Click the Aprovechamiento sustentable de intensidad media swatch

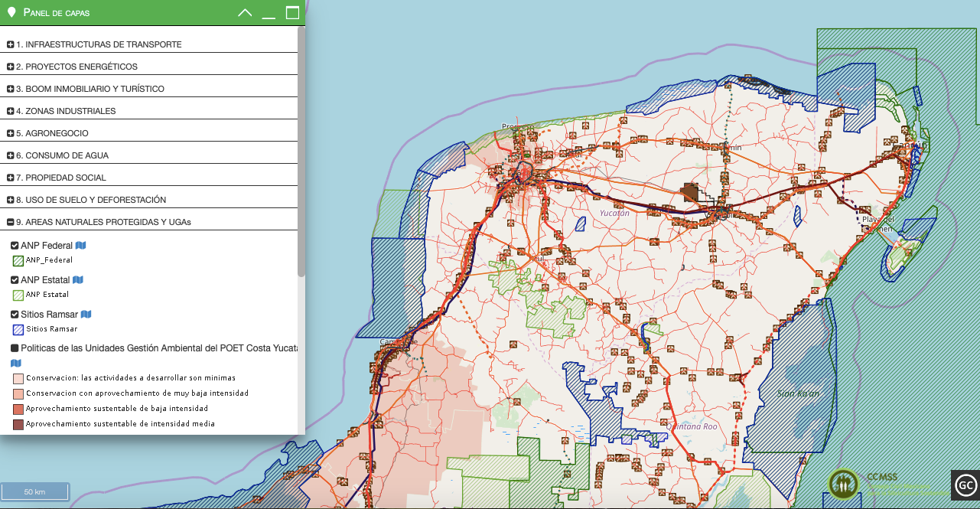point(18,424)
